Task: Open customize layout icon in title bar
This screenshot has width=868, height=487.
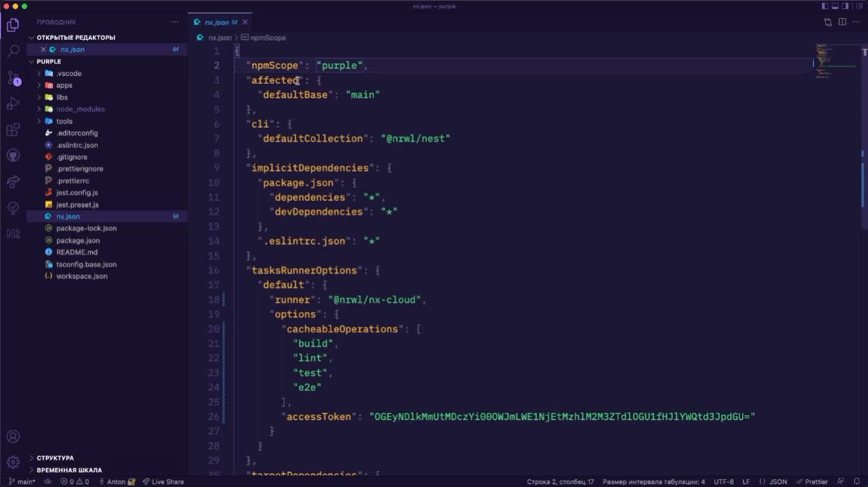Action: point(859,6)
